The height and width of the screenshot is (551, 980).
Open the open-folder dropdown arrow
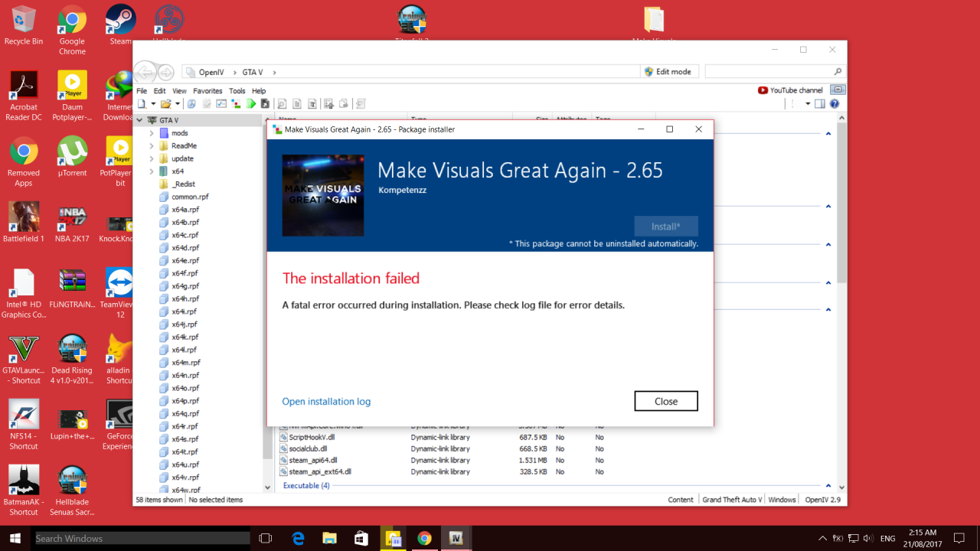[x=177, y=104]
